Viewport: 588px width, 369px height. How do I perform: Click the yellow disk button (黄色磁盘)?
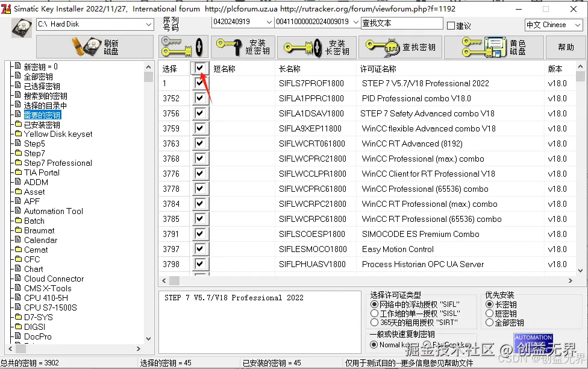(x=494, y=47)
